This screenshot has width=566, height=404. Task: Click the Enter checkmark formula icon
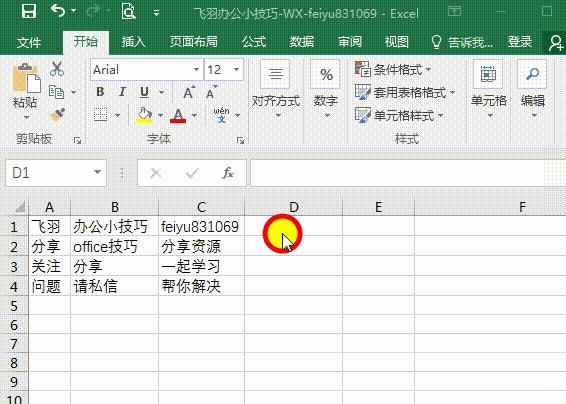point(192,174)
